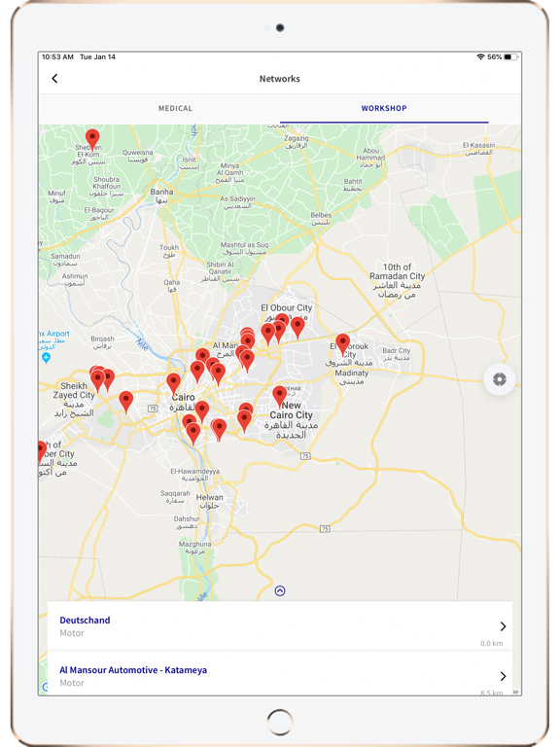Tap the Badr City map label
Viewport: 560px width, 747px height.
click(x=397, y=354)
